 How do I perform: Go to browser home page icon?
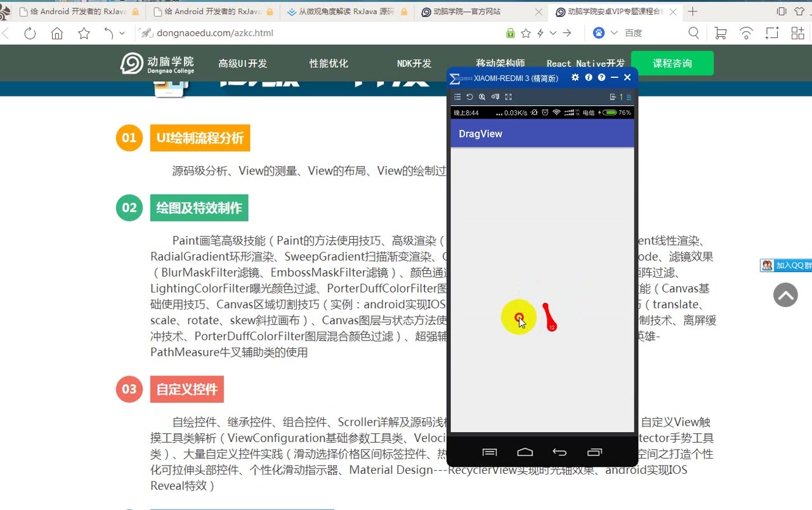coord(57,34)
